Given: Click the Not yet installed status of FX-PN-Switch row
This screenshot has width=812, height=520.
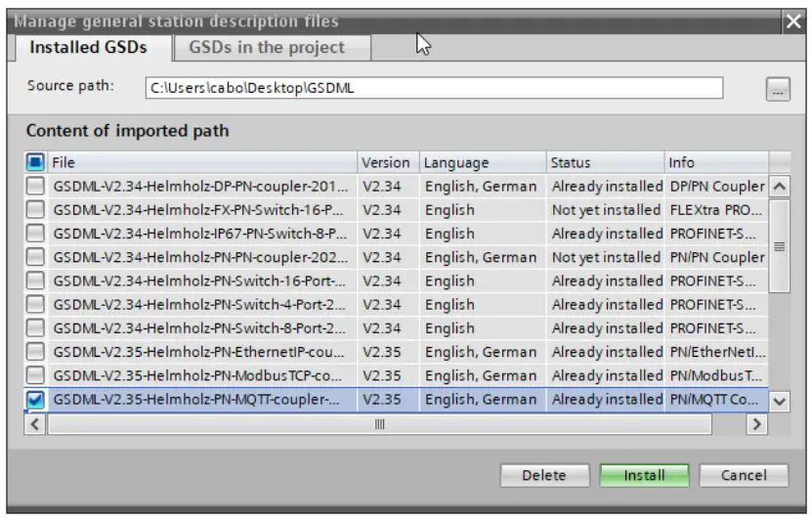Looking at the screenshot, I should point(606,210).
